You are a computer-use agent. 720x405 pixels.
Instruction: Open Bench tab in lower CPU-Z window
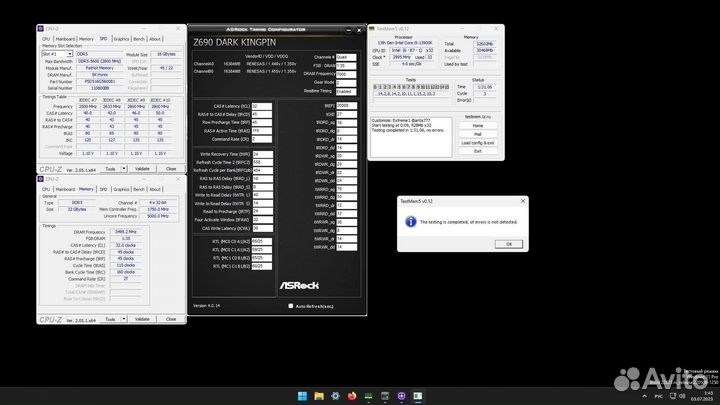(x=139, y=189)
